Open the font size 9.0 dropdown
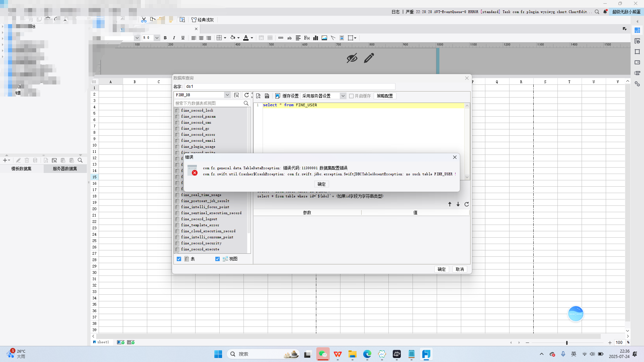 (157, 38)
